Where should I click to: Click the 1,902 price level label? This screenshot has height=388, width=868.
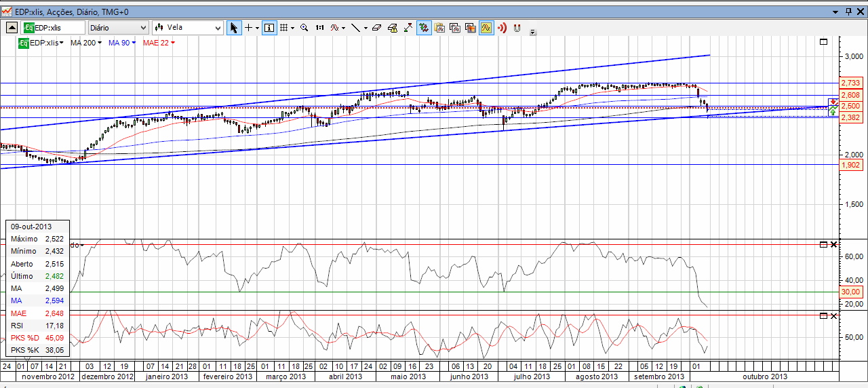click(850, 164)
